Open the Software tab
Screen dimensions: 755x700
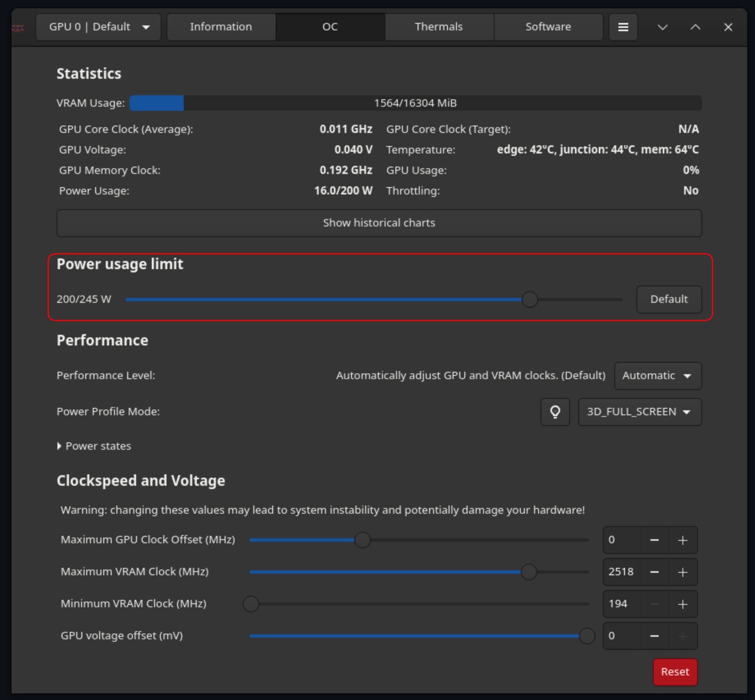(548, 27)
